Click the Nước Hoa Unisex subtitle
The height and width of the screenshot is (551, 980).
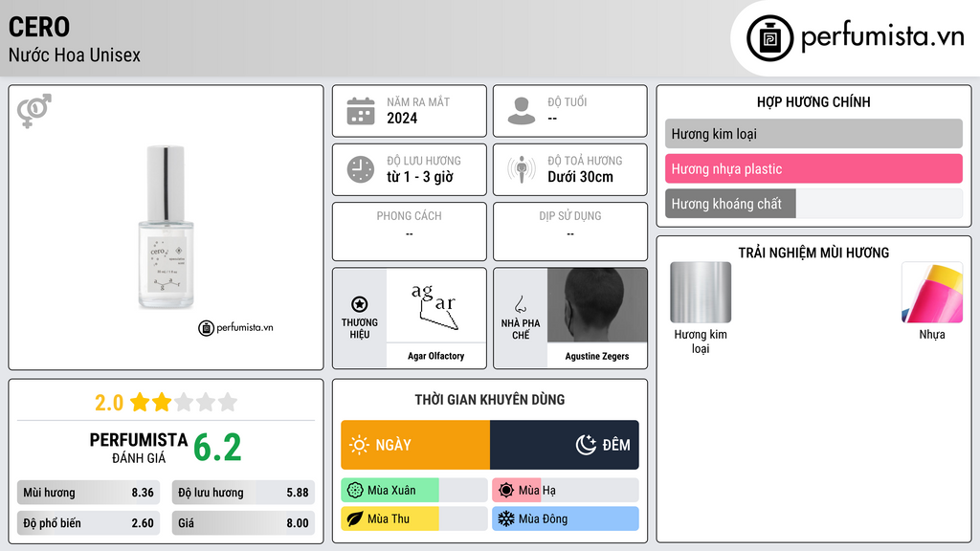75,55
